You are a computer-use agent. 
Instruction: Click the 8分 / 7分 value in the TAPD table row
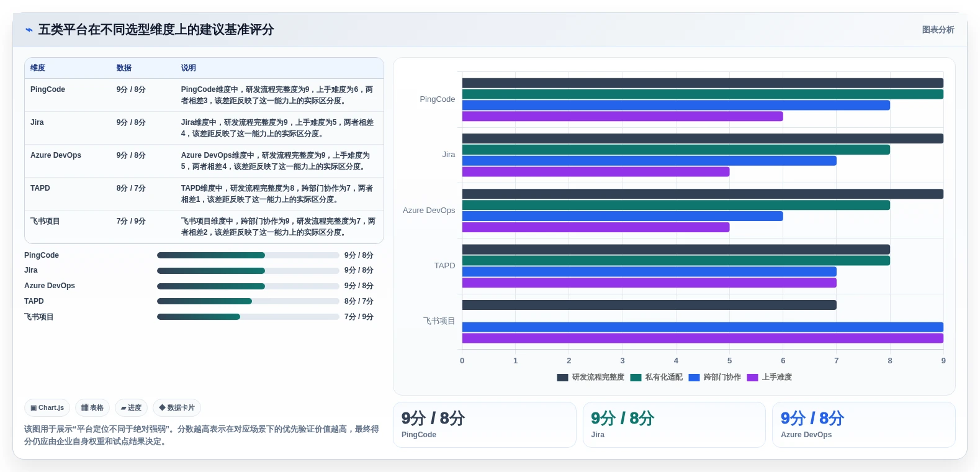click(131, 188)
